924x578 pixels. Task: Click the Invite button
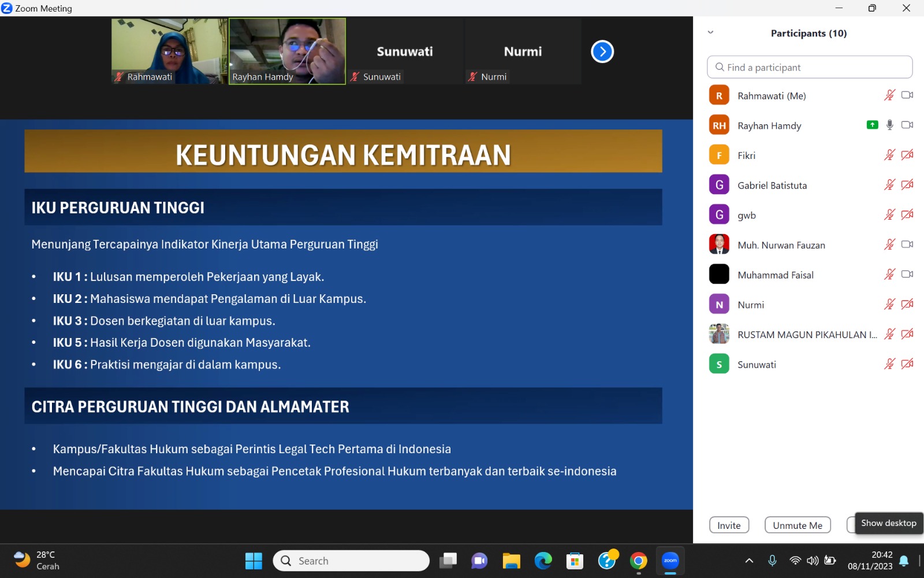[729, 525]
